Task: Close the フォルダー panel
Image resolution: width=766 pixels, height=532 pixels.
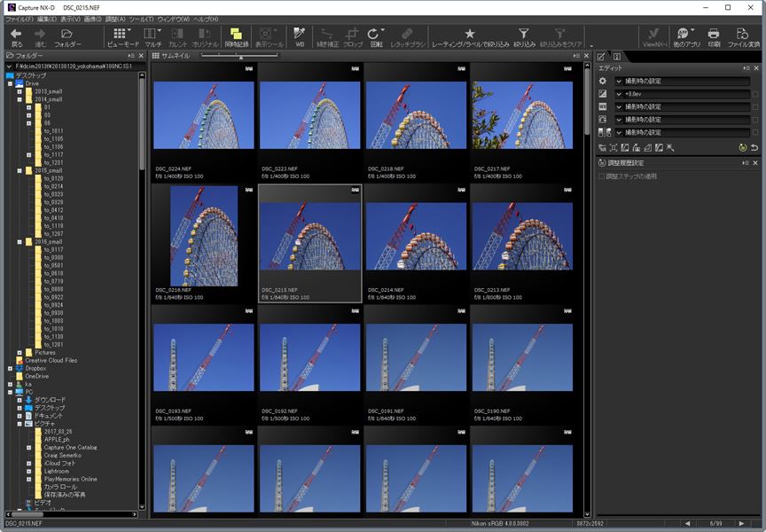Action: pyautogui.click(x=142, y=56)
